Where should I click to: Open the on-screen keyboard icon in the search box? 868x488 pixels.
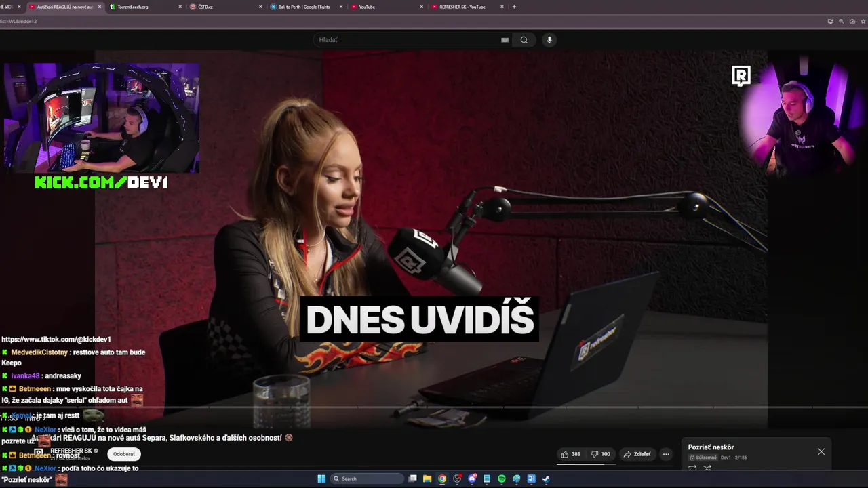click(x=505, y=40)
